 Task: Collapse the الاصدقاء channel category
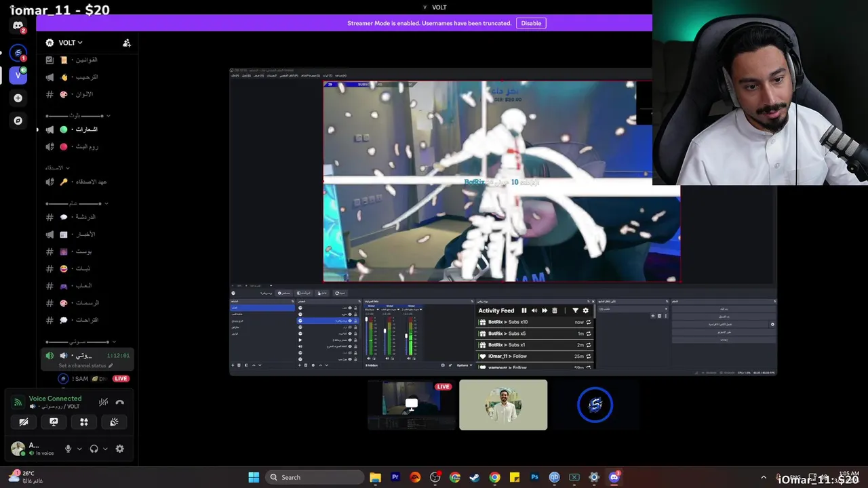click(57, 167)
